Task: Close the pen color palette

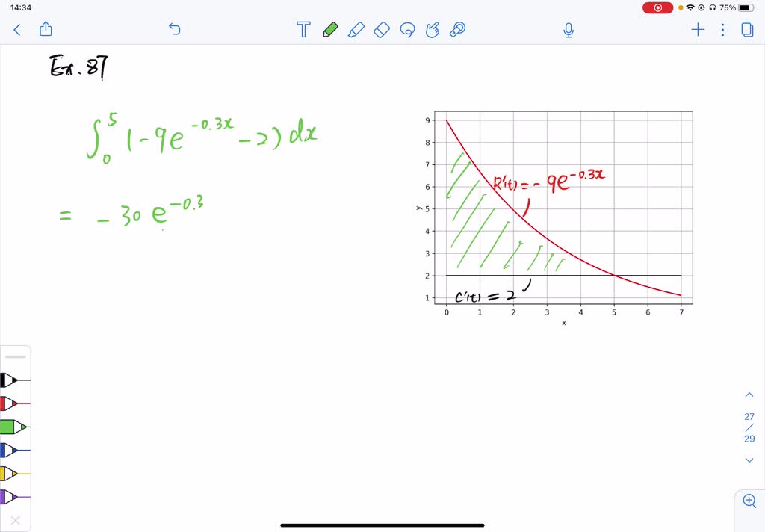Action: click(x=17, y=520)
